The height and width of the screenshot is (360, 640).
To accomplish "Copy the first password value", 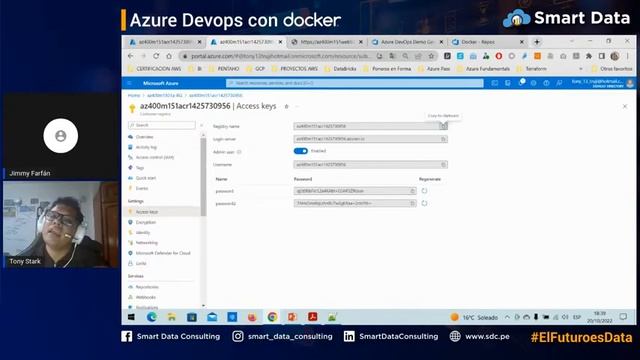I will coord(412,191).
